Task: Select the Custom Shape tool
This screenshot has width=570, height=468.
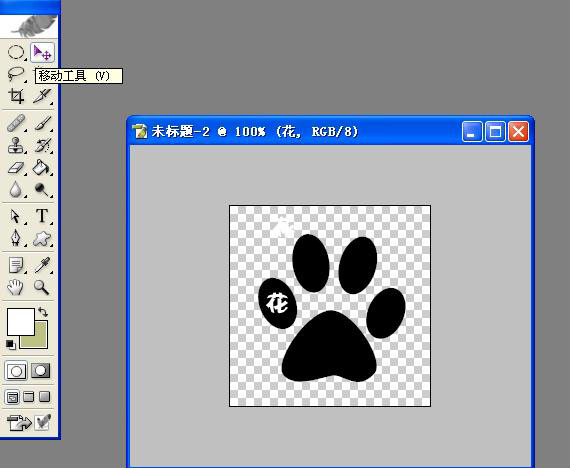Action: point(42,238)
